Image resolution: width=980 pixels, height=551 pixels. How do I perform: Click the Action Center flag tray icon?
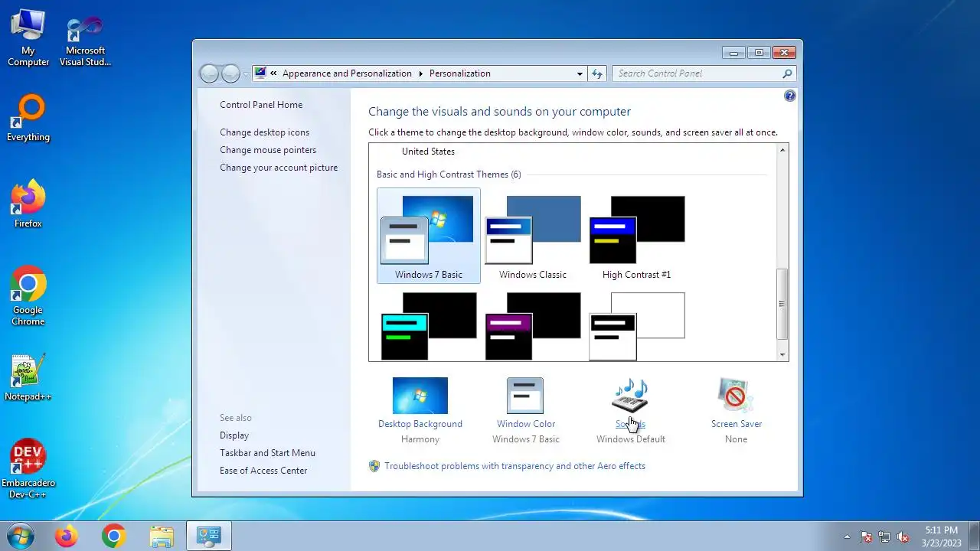(x=866, y=536)
